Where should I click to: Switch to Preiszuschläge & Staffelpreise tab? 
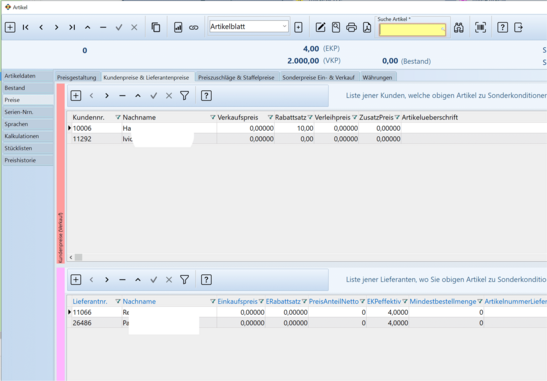237,77
